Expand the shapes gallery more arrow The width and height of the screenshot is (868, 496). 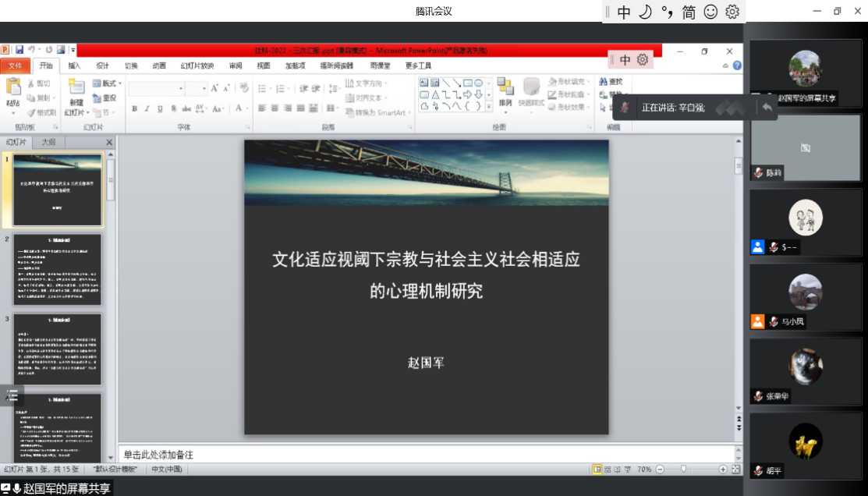490,107
